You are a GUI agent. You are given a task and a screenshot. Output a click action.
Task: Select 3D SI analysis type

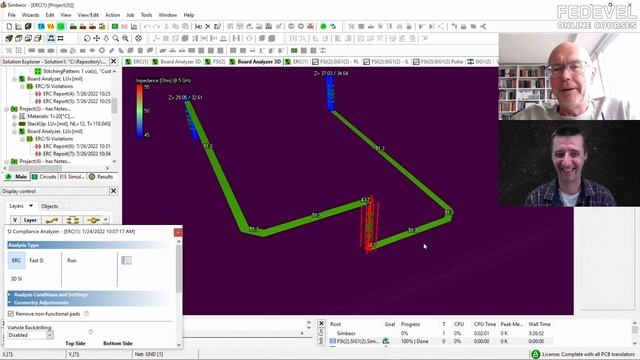point(16,279)
